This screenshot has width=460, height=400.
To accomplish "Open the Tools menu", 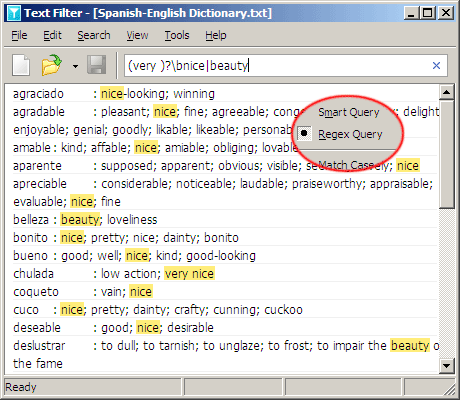I will [x=177, y=35].
